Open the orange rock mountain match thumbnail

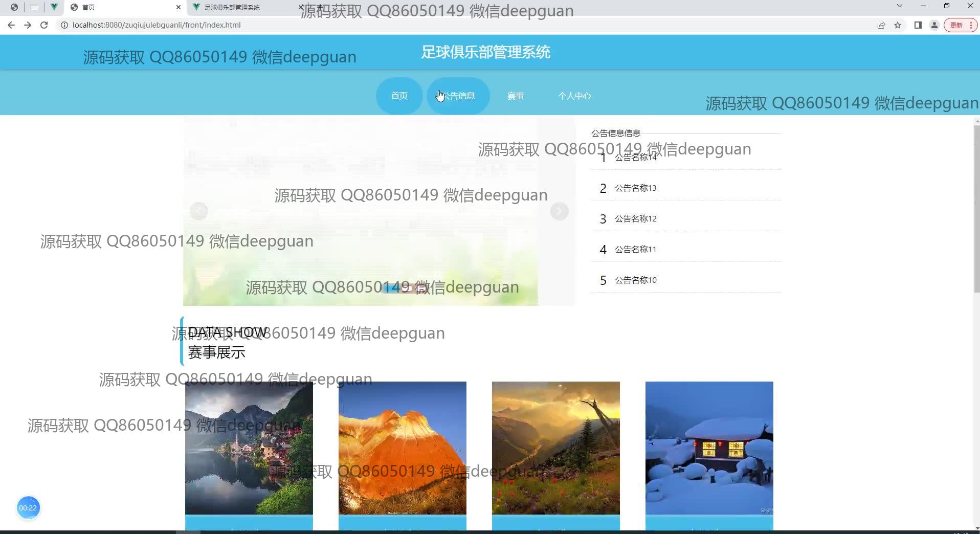pyautogui.click(x=403, y=448)
